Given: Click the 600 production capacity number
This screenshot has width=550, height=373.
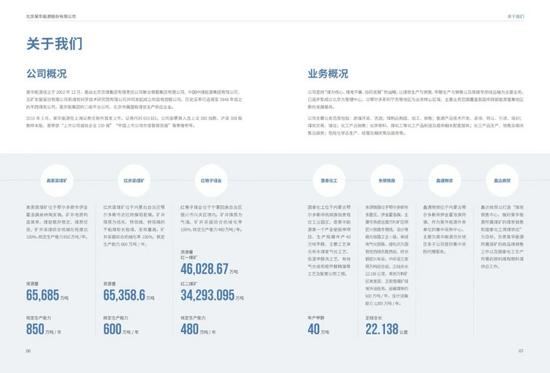Looking at the screenshot, I should [112, 329].
